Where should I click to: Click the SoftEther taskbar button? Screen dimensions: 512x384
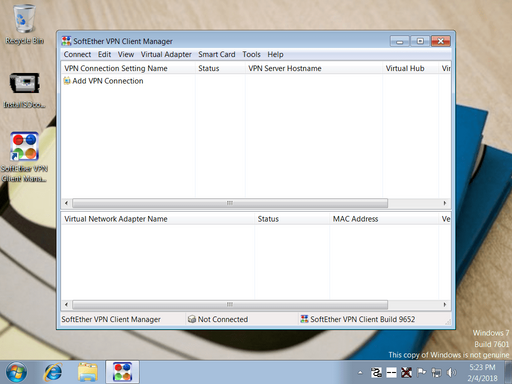[x=122, y=372]
